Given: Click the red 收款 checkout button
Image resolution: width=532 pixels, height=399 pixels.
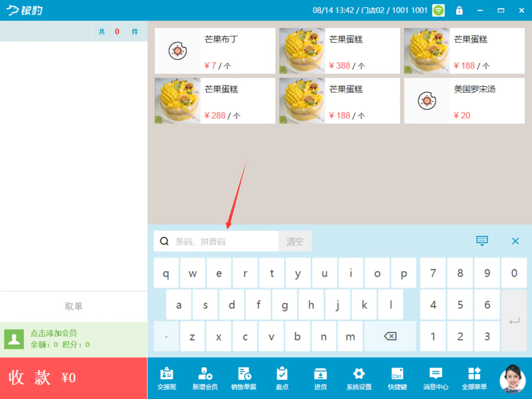Looking at the screenshot, I should pos(74,378).
